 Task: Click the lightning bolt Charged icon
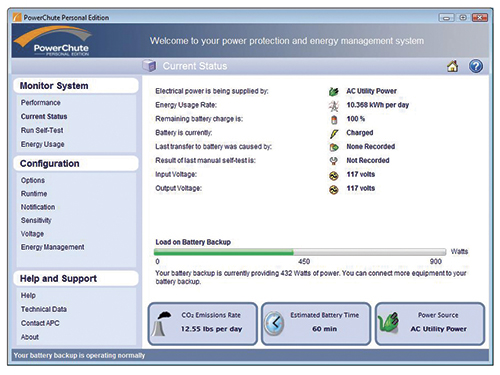pyautogui.click(x=334, y=133)
